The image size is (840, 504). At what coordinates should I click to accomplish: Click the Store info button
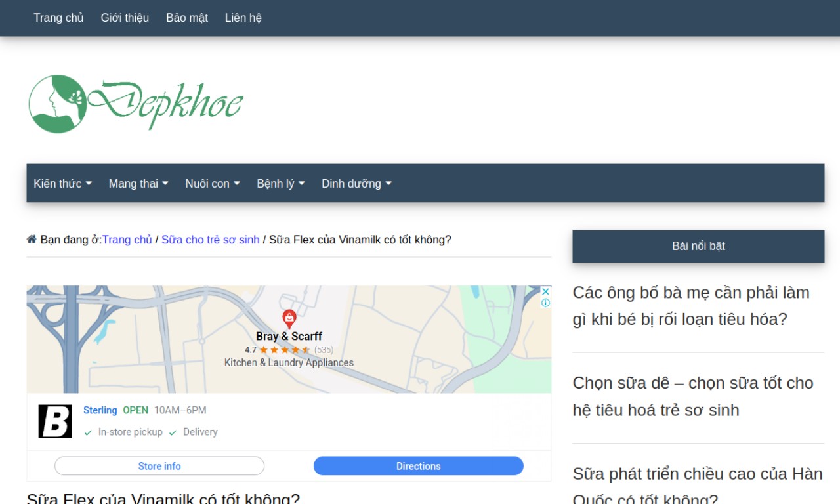tap(159, 466)
